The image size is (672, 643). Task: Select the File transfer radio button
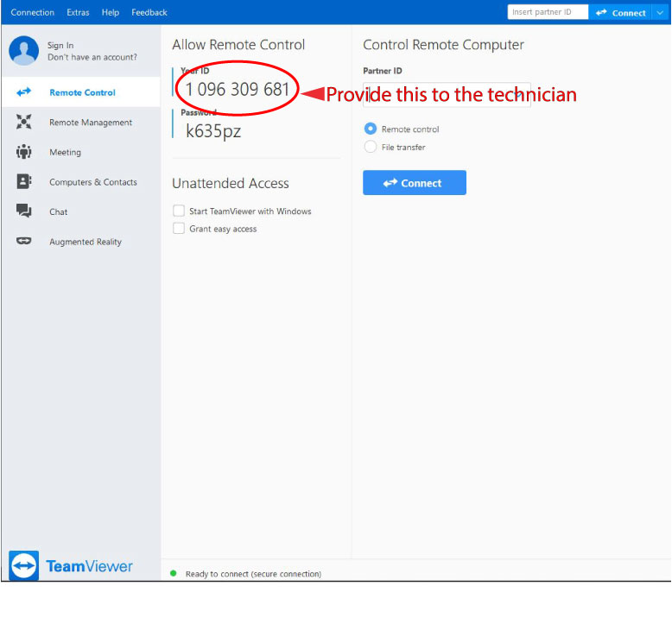(371, 147)
